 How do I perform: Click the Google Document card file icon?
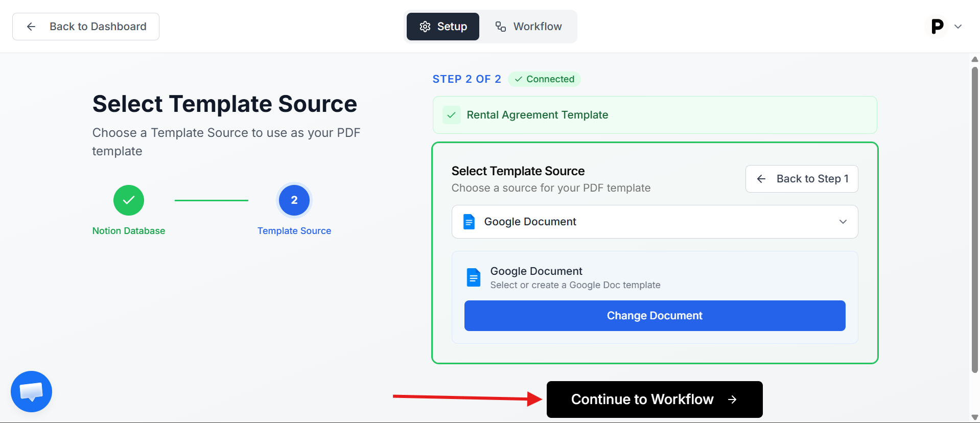pyautogui.click(x=474, y=277)
